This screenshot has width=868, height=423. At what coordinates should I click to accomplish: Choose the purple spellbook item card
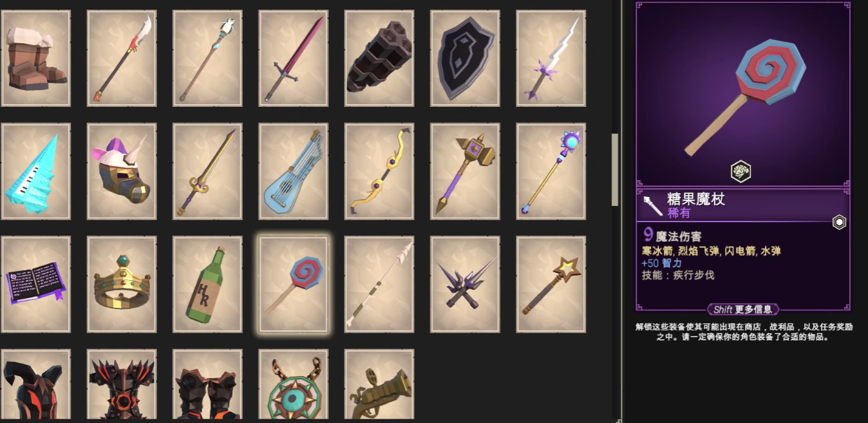coord(36,285)
